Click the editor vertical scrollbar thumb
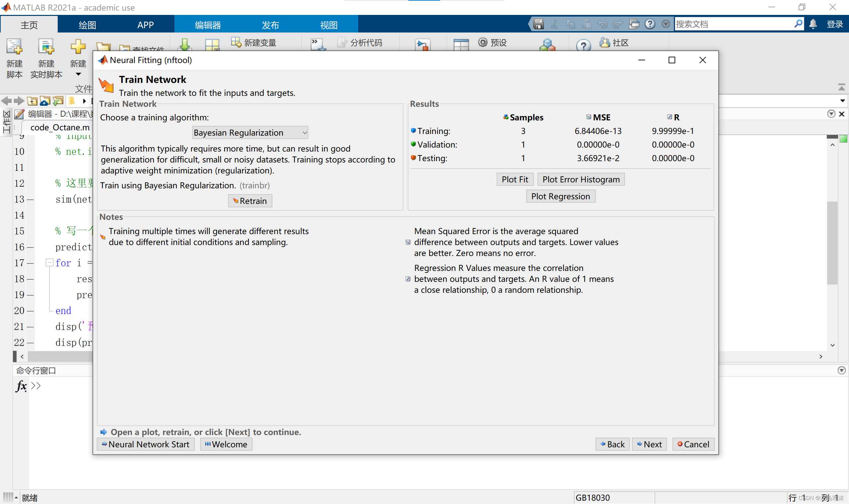This screenshot has height=504, width=849. (x=832, y=243)
